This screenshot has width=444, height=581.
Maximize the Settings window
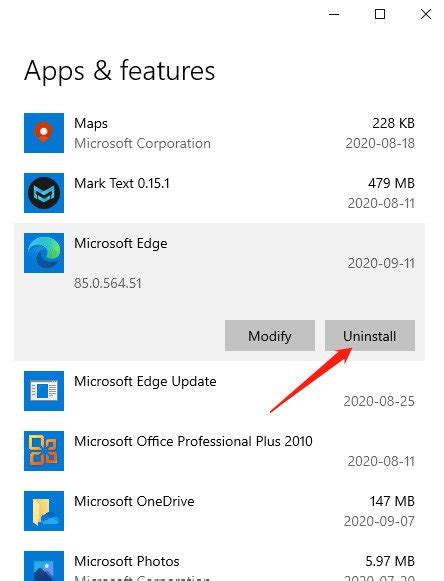[x=380, y=14]
